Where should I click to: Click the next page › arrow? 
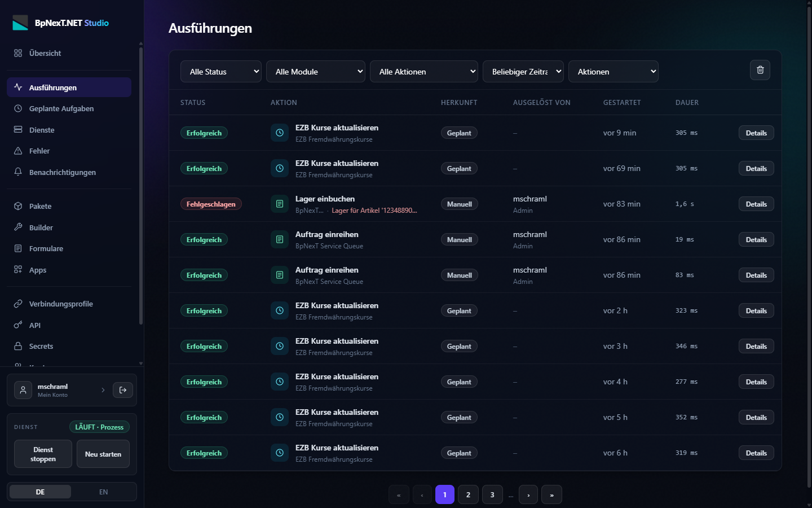pos(528,494)
